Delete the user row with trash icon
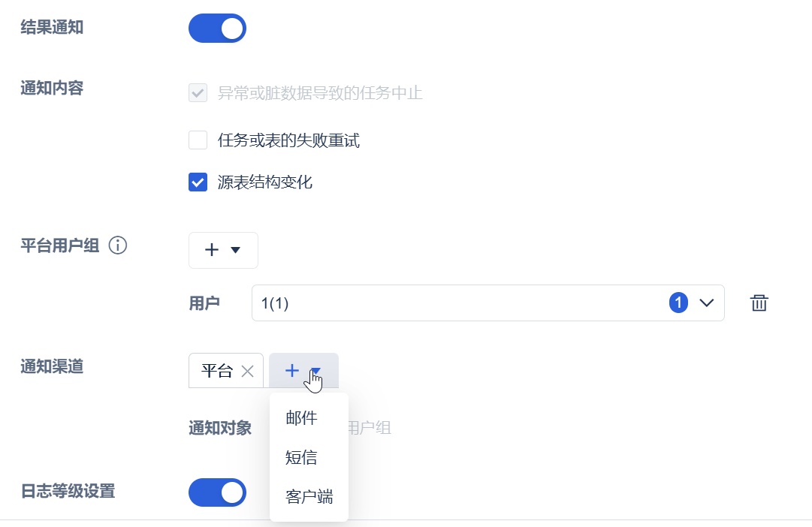This screenshot has width=812, height=527. 759,303
